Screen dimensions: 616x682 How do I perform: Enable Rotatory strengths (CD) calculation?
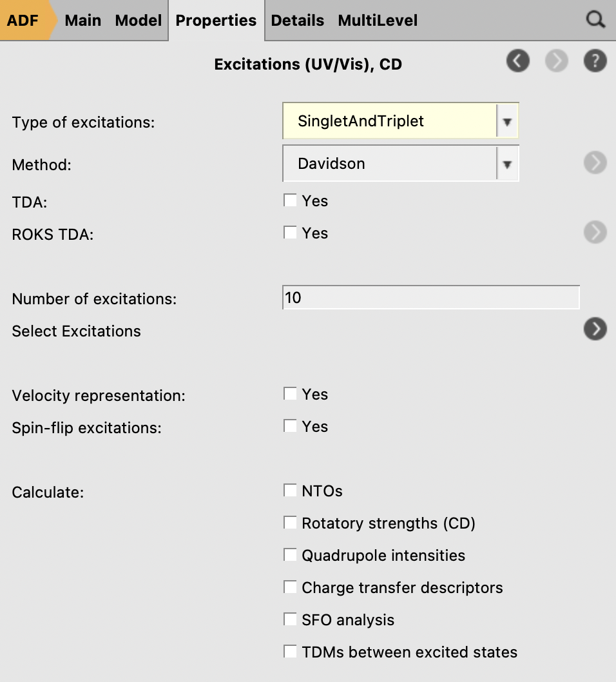pos(290,523)
